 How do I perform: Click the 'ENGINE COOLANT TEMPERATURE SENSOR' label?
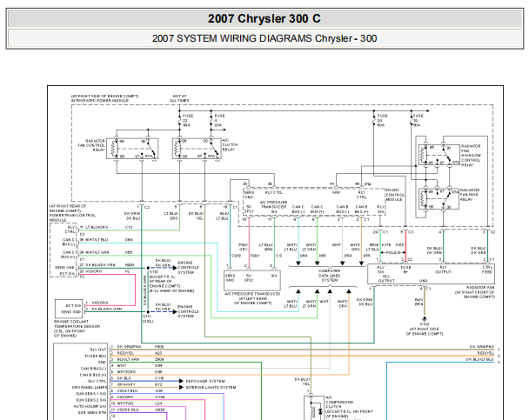pyautogui.click(x=77, y=324)
